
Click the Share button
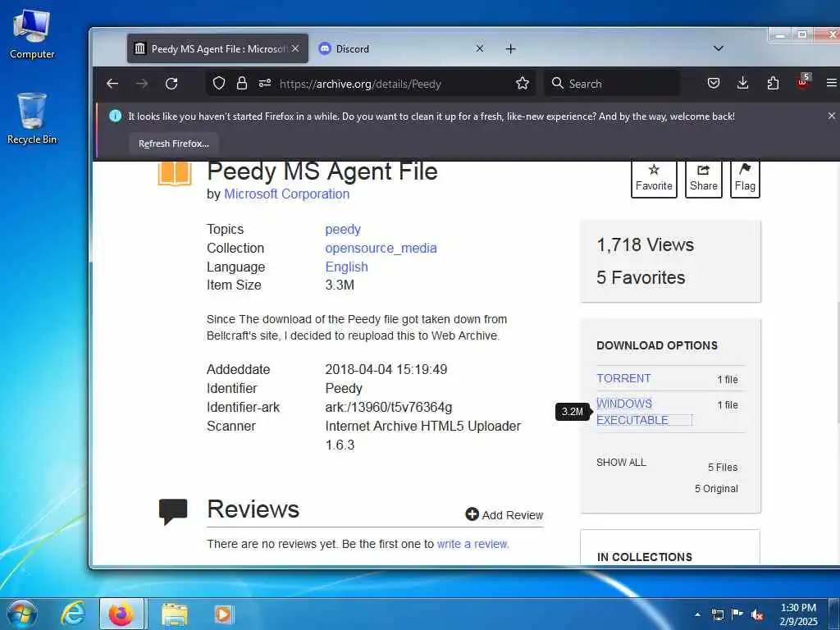(x=703, y=179)
